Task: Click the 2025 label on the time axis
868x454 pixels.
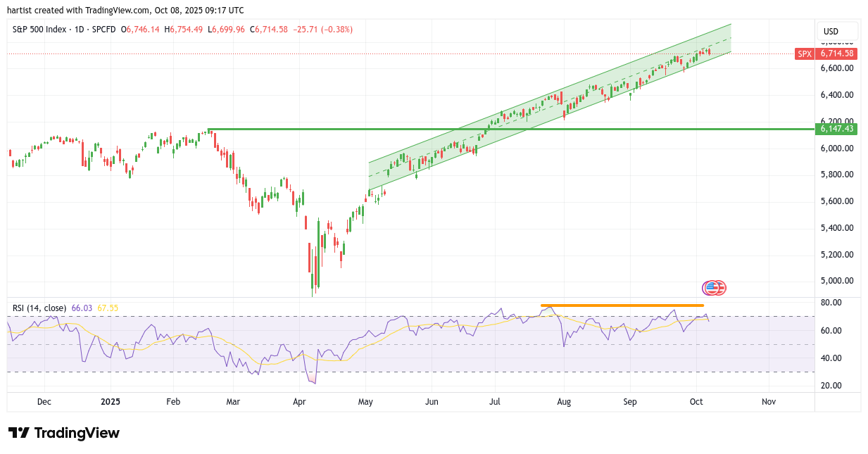Action: point(111,402)
